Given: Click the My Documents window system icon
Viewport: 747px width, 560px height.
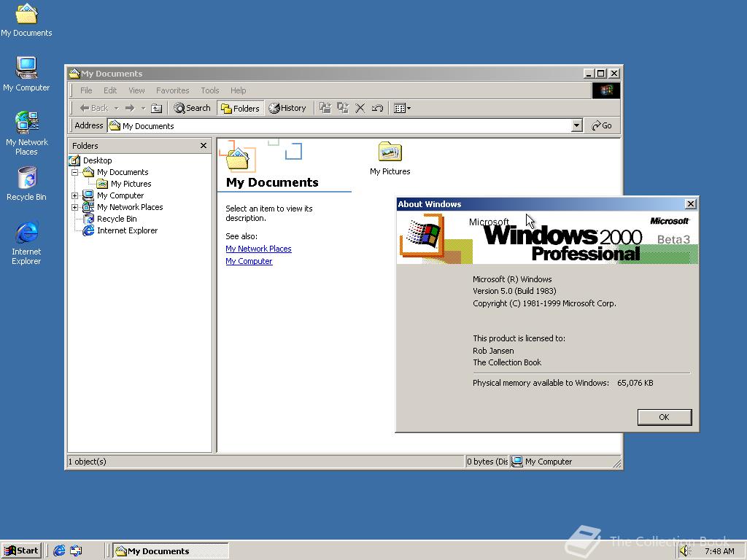Looking at the screenshot, I should [74, 74].
